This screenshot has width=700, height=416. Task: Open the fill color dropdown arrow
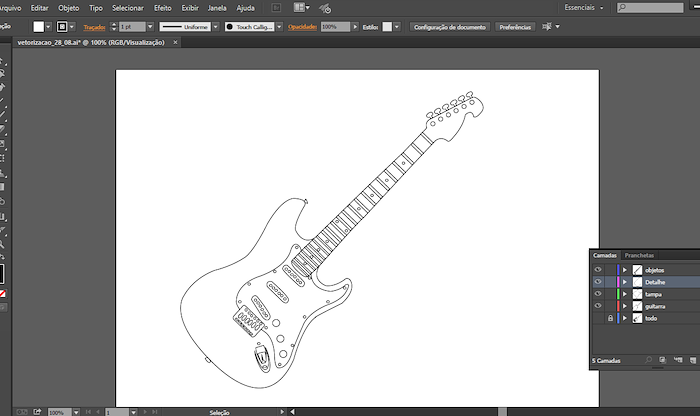click(x=48, y=27)
